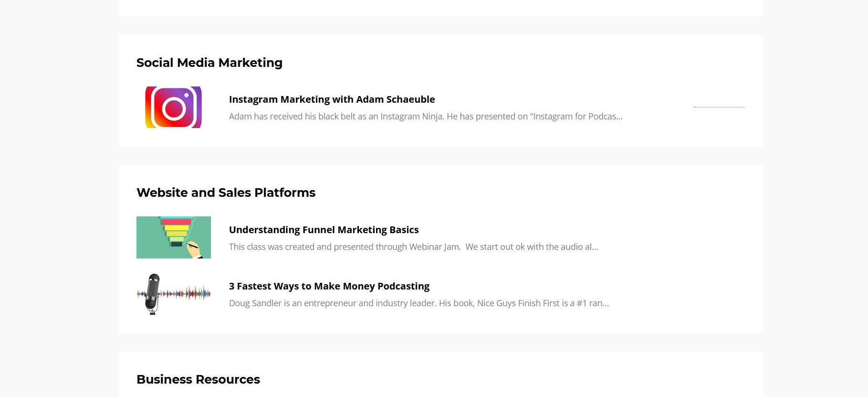Click the Instagram course progress bar
Screen dimensions: 868x397
tap(719, 107)
